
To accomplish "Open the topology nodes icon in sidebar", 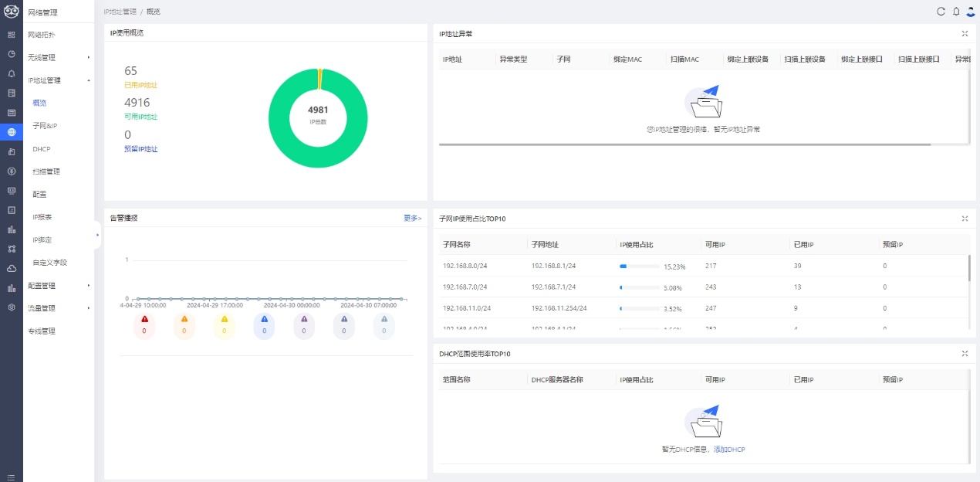I will [x=12, y=249].
